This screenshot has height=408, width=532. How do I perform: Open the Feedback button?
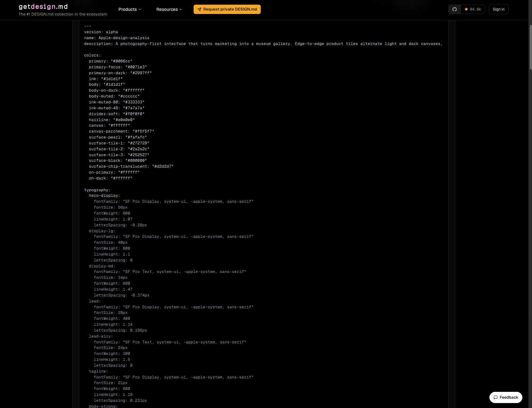tap(506, 397)
